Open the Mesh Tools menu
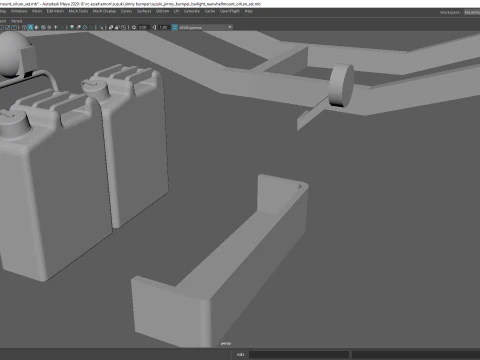Image resolution: width=480 pixels, height=360 pixels. pos(78,11)
